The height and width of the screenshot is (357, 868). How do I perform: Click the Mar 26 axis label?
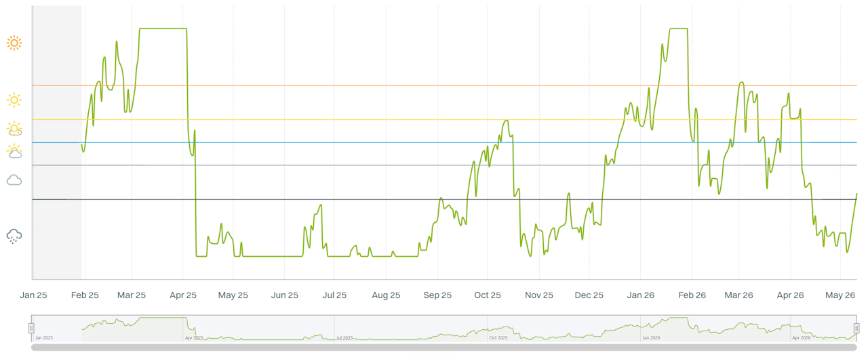pos(738,295)
